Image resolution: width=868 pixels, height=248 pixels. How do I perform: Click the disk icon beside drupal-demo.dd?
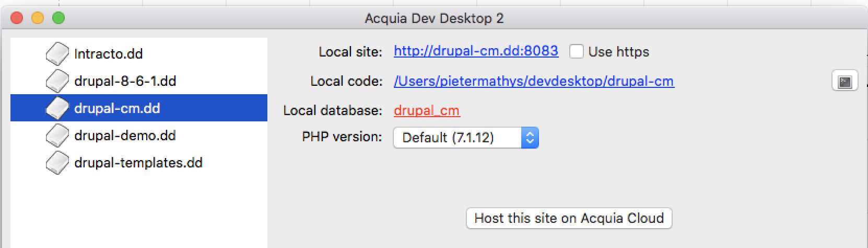(x=57, y=135)
